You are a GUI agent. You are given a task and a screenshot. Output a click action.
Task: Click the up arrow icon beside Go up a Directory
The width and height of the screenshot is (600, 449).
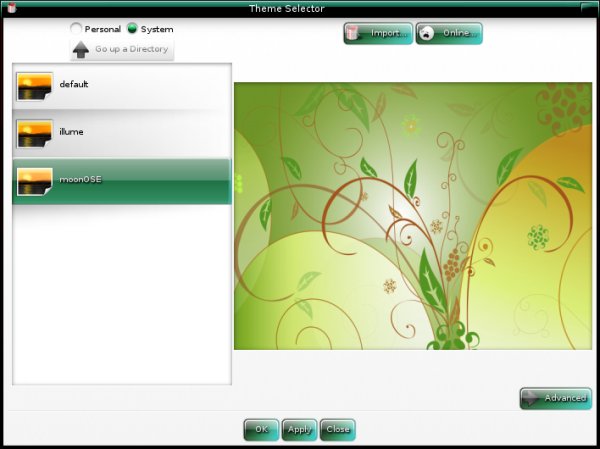coord(81,50)
